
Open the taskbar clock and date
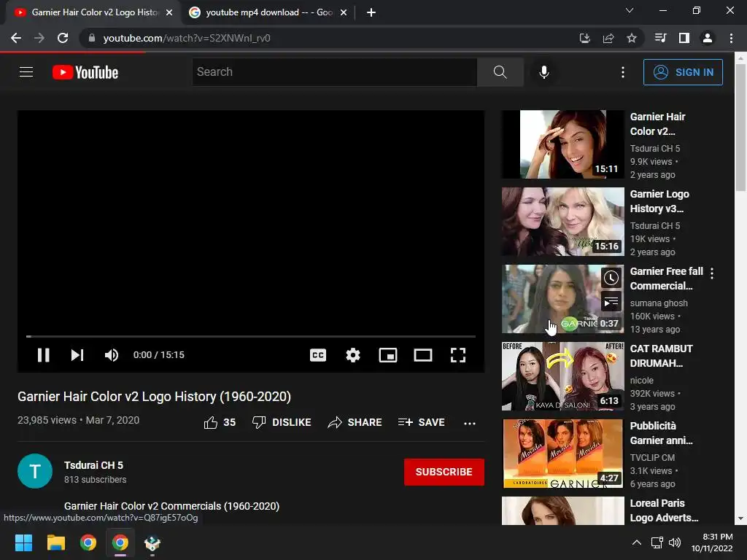tap(712, 542)
